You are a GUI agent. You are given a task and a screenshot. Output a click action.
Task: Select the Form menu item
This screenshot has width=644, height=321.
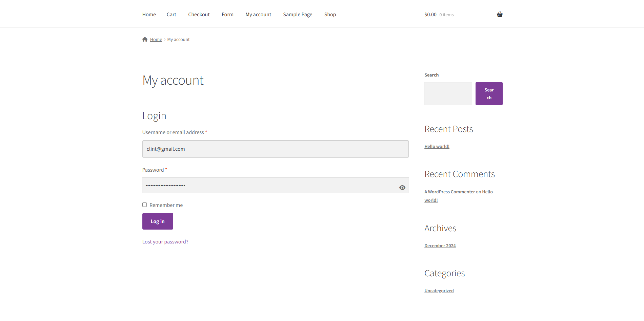pyautogui.click(x=227, y=15)
